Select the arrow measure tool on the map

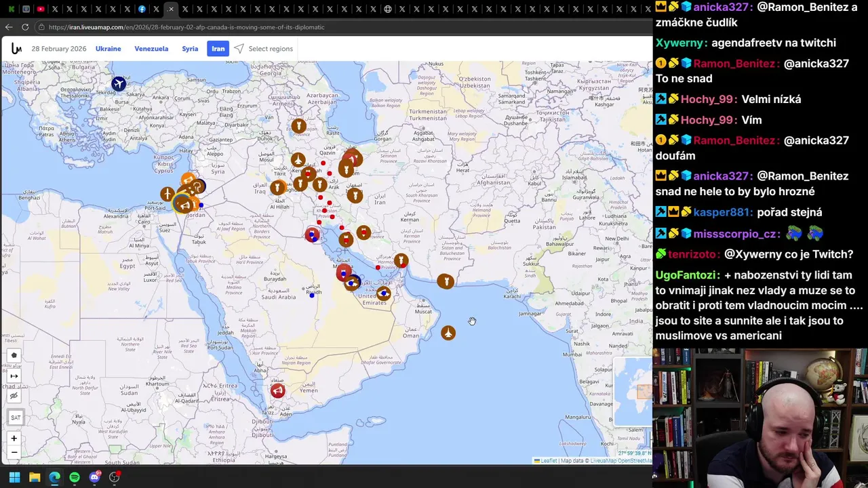pyautogui.click(x=14, y=375)
